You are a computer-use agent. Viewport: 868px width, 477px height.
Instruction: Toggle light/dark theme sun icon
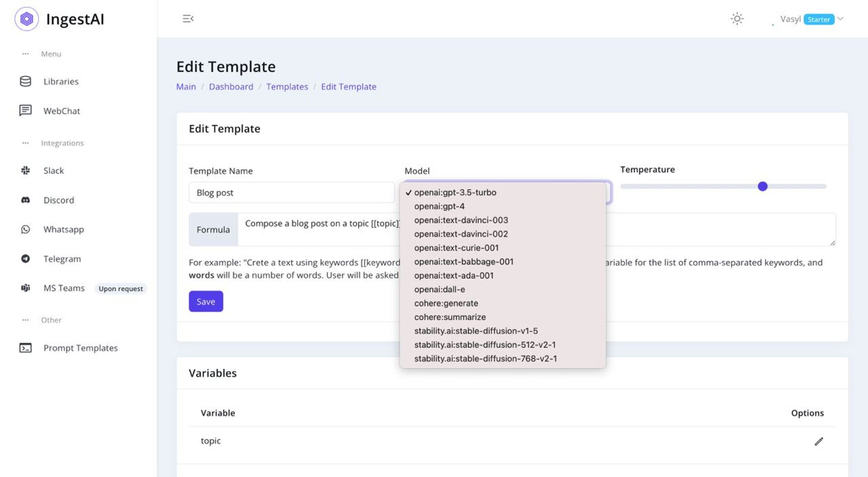(737, 19)
